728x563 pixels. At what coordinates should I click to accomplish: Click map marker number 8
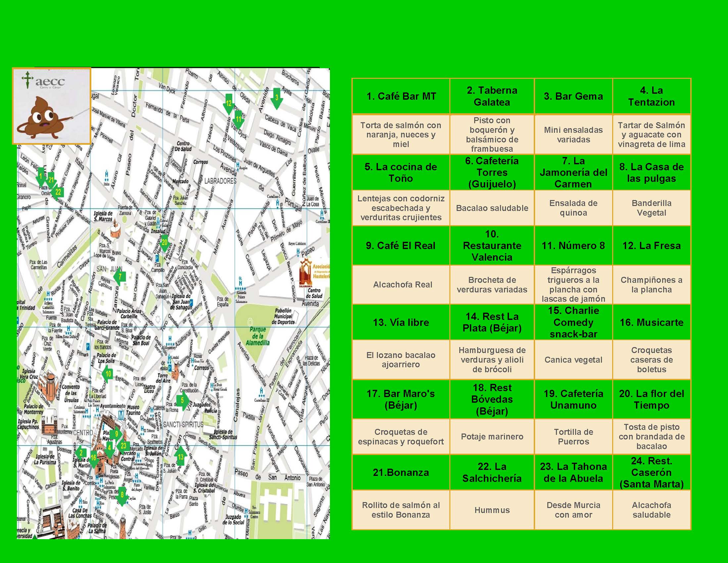coord(122,496)
